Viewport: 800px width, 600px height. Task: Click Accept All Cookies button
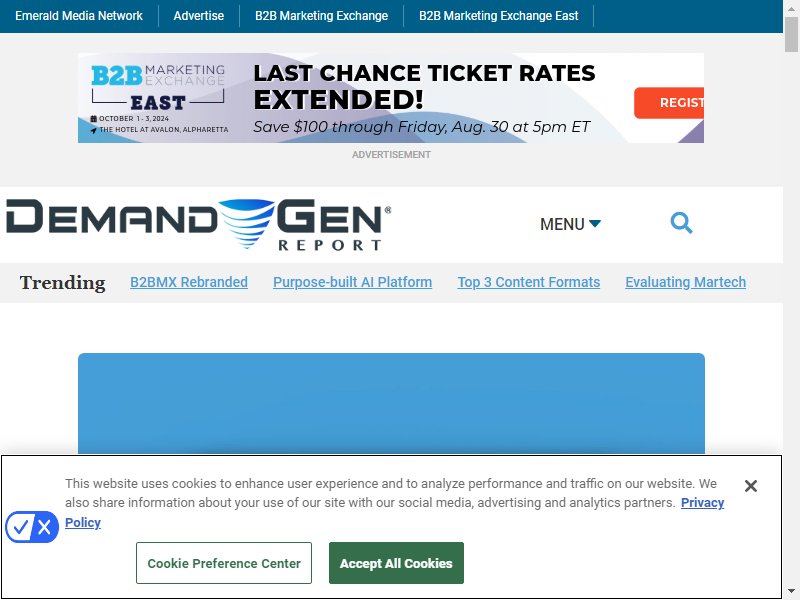(x=396, y=563)
